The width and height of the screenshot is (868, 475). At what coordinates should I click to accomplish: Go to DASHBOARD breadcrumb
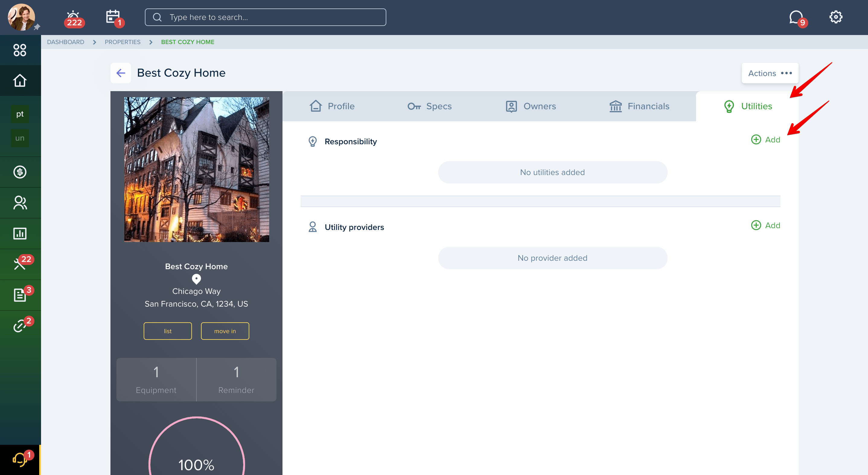point(66,42)
